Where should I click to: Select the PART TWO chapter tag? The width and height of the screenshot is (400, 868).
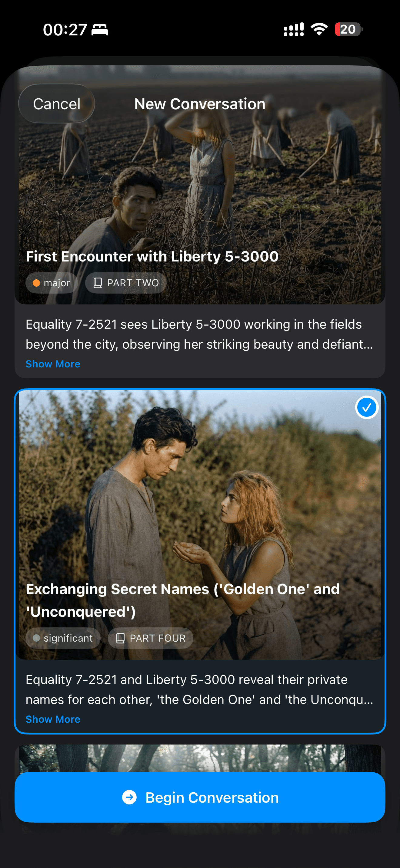126,283
